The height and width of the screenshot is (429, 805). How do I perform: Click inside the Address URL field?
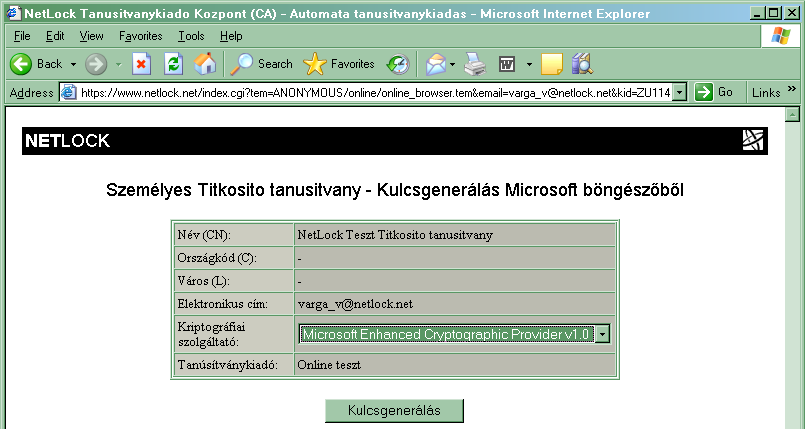coord(375,92)
